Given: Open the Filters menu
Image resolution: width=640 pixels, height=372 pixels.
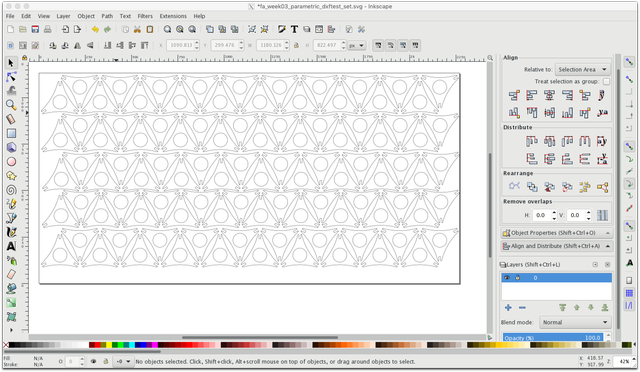Looking at the screenshot, I should (x=145, y=16).
